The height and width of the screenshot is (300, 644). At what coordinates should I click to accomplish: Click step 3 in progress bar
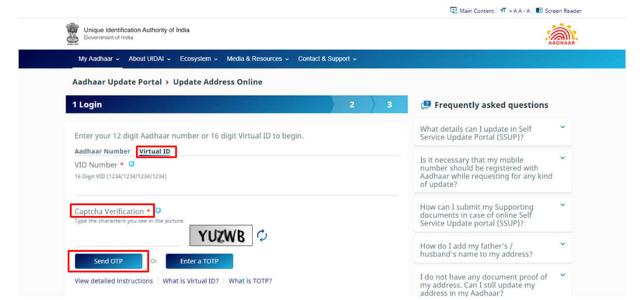tap(389, 105)
